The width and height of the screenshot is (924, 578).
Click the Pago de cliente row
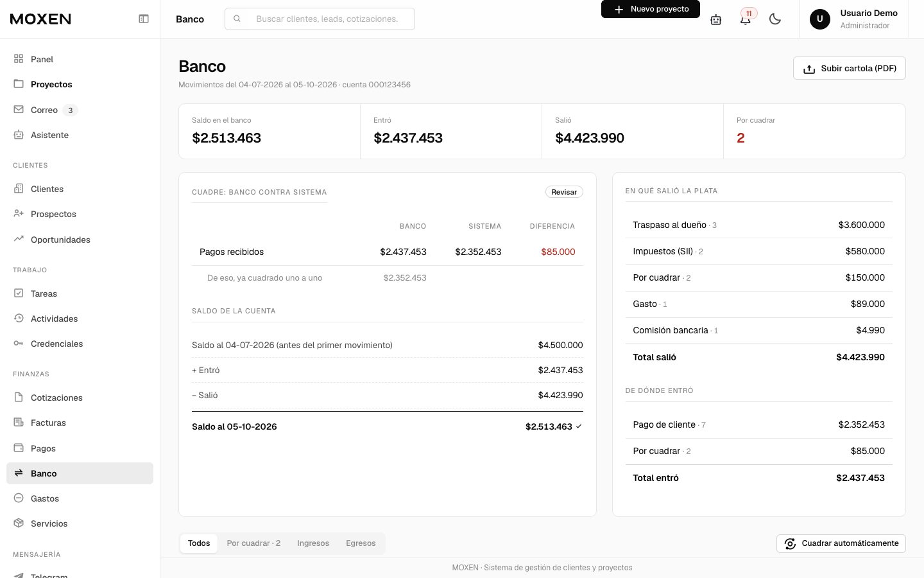pyautogui.click(x=759, y=425)
